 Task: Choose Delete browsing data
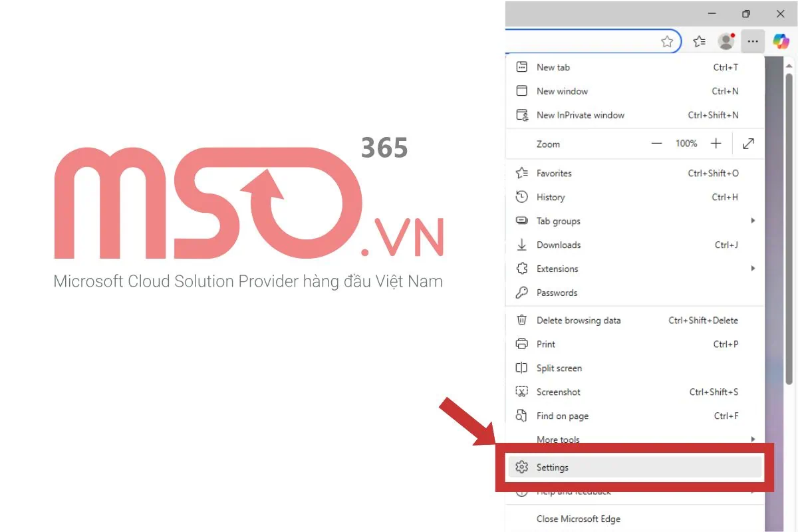click(579, 321)
